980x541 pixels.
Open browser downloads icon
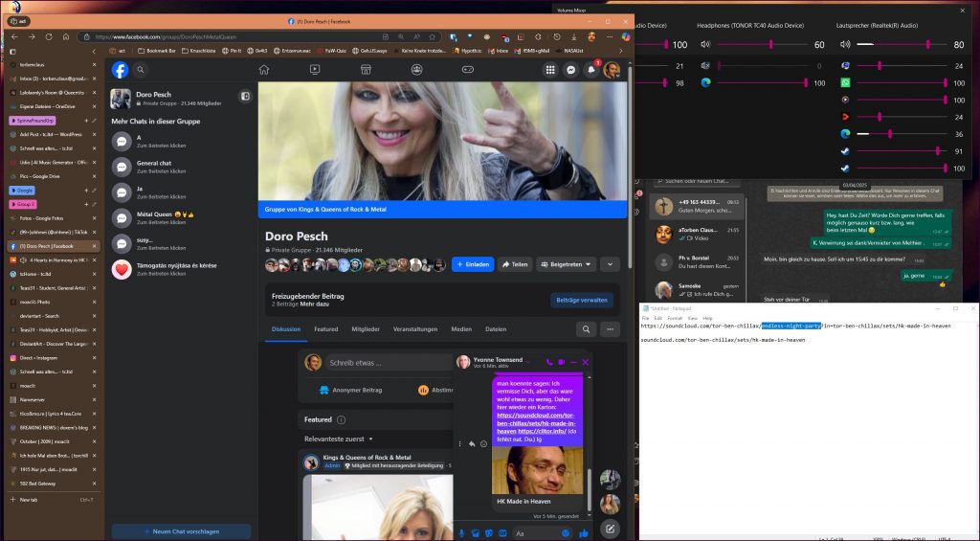(574, 37)
